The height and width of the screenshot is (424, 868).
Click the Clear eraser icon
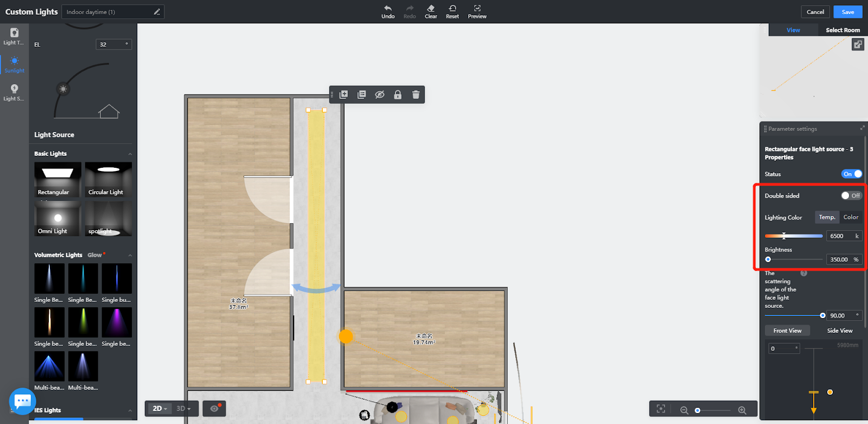pyautogui.click(x=431, y=9)
